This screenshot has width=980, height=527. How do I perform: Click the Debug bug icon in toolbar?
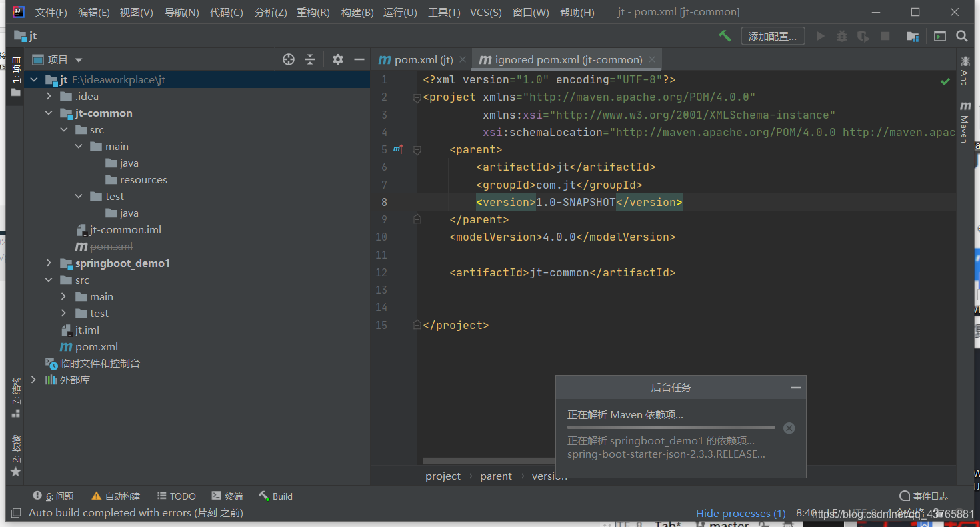(842, 36)
